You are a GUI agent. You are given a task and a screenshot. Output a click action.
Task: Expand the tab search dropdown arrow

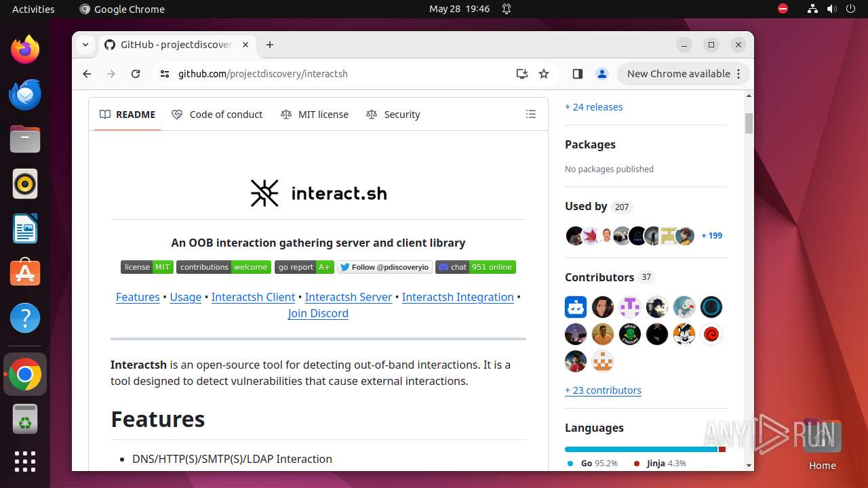click(x=85, y=45)
